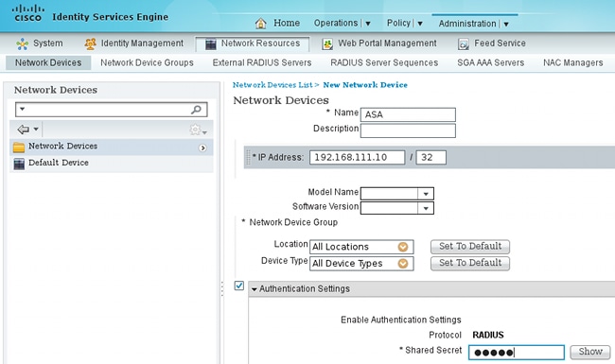Select the RADIUS Server Sequences sub-tab

[384, 62]
